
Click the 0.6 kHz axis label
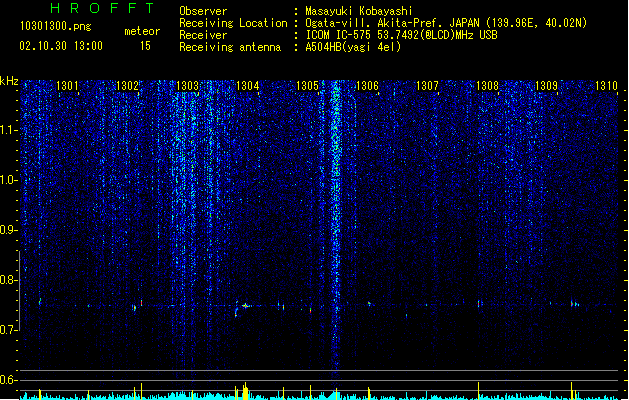coord(9,380)
